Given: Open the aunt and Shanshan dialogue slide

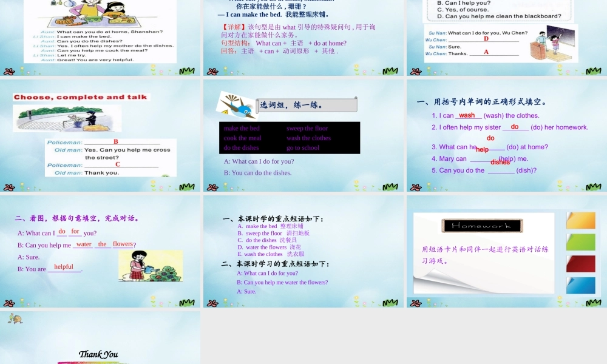Looking at the screenshot, I should [100, 38].
